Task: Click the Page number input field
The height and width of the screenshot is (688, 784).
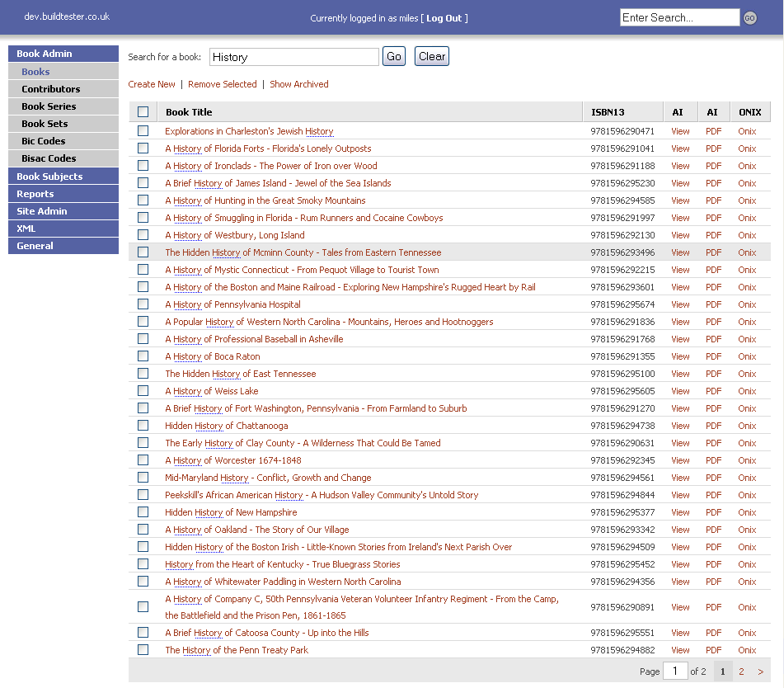Action: (x=675, y=671)
